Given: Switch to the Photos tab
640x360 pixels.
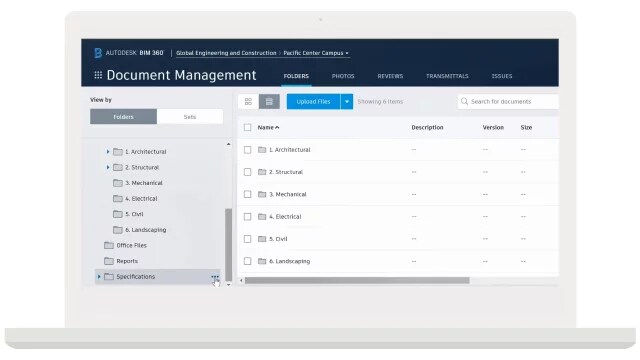Looking at the screenshot, I should [343, 76].
